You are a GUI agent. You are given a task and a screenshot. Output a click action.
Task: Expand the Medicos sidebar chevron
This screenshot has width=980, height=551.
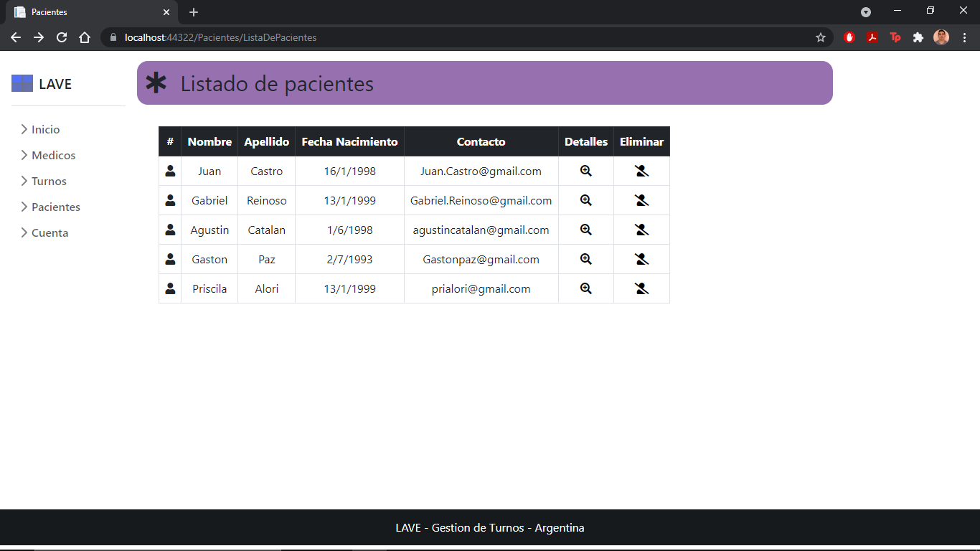(24, 155)
